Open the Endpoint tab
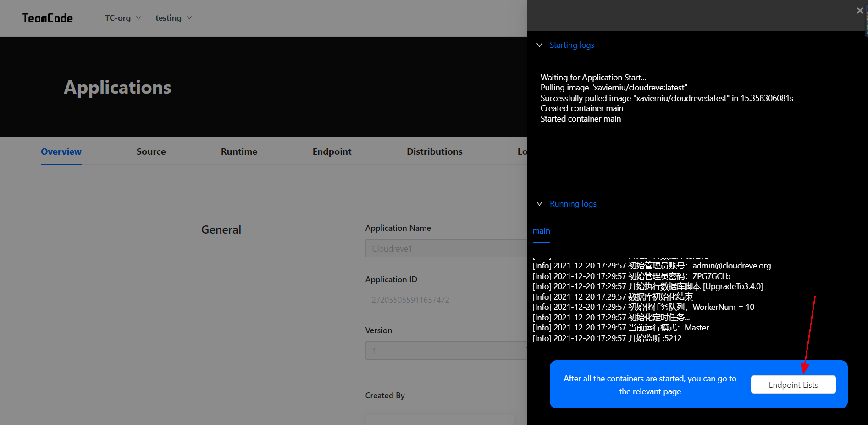The image size is (868, 425). [x=332, y=151]
